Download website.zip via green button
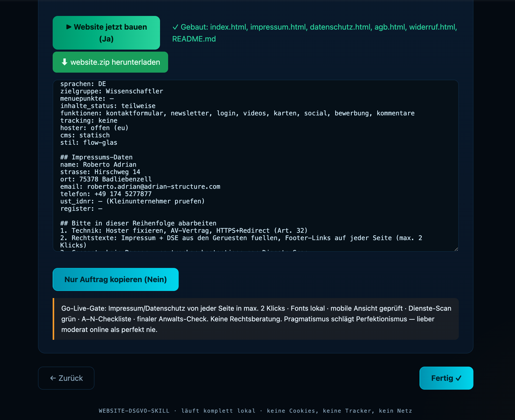 pyautogui.click(x=110, y=62)
